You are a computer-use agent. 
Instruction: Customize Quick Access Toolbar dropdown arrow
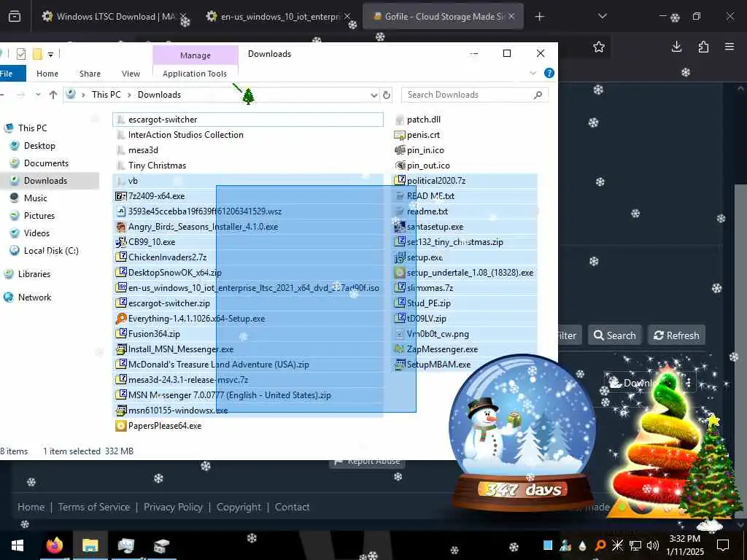click(x=50, y=54)
